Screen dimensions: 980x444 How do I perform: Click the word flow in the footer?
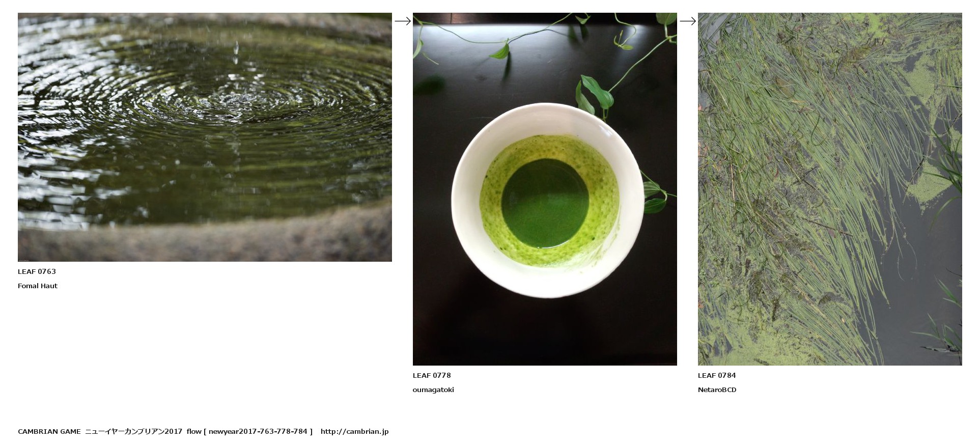194,431
